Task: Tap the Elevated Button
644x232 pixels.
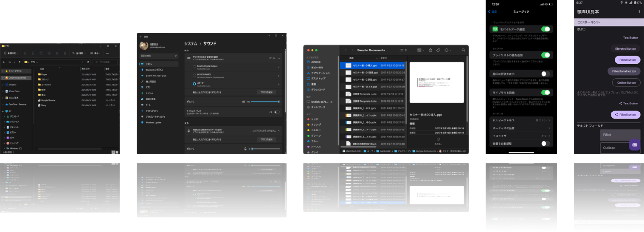Action: click(x=625, y=49)
